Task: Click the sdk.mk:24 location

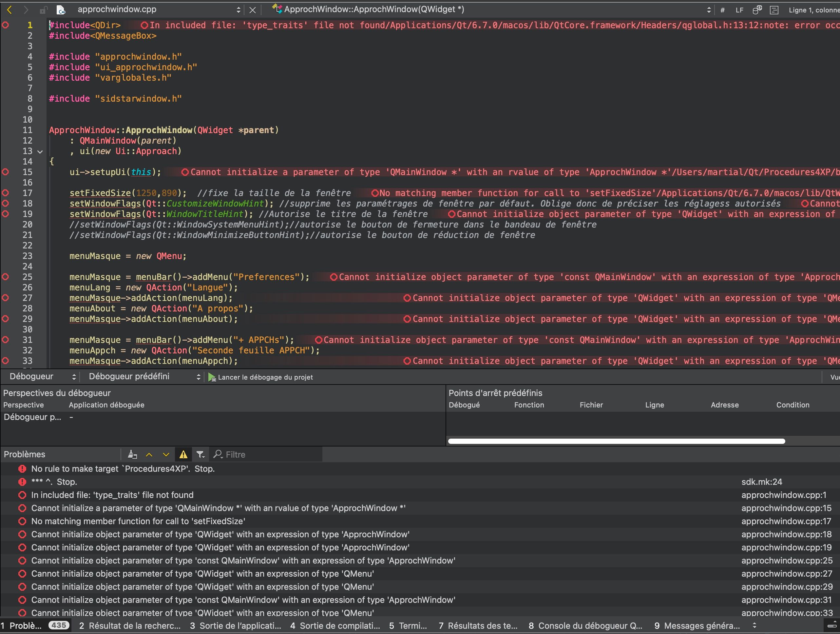Action: [761, 482]
